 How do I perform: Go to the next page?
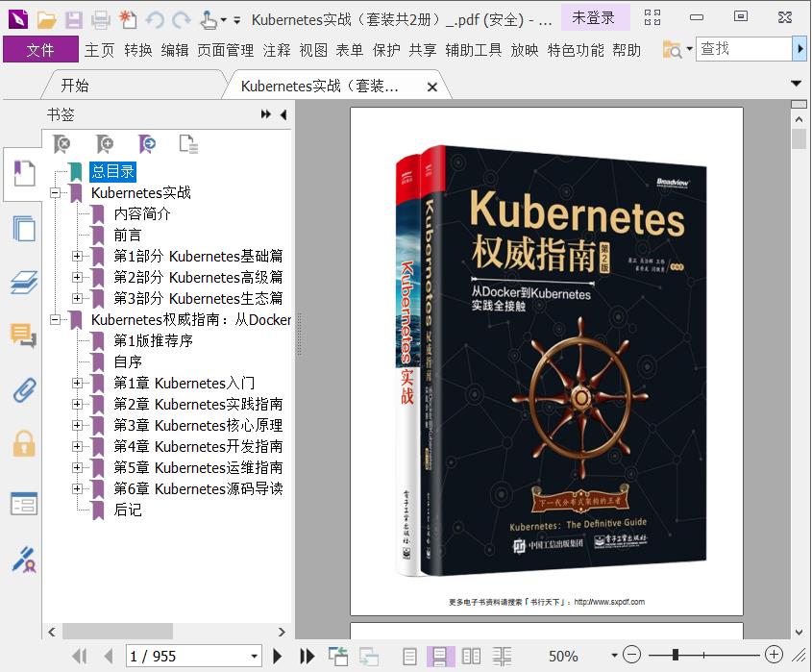tap(278, 657)
